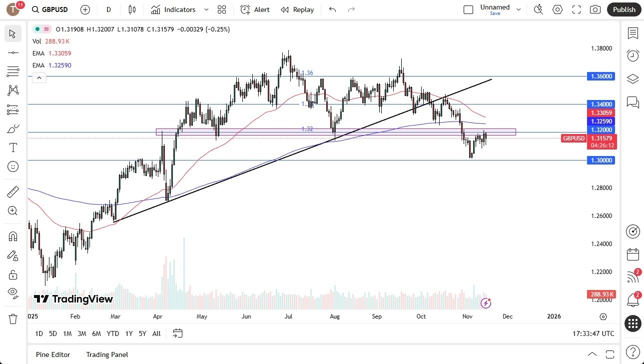
Task: Select the trend line drawing tool
Action: (x=12, y=52)
